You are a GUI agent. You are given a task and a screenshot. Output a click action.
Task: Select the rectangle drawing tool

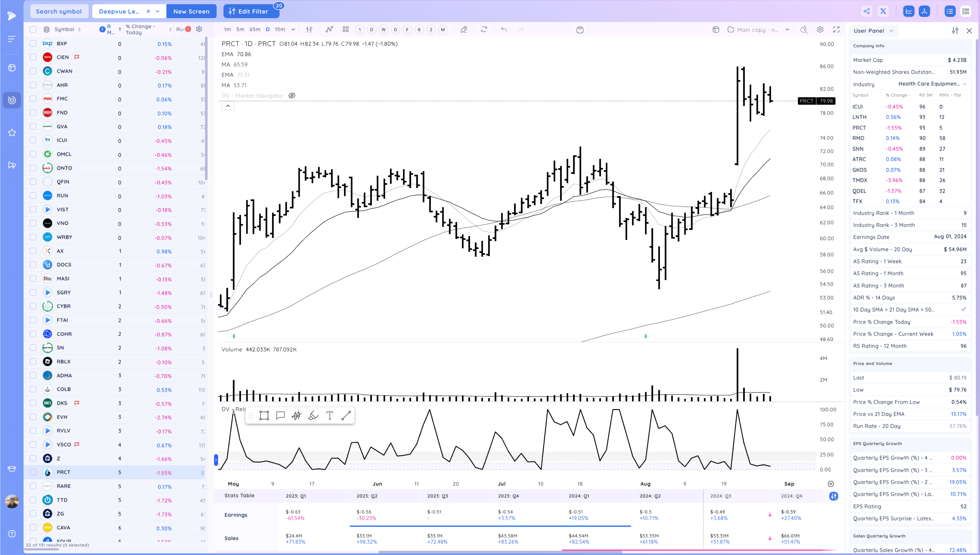[x=264, y=416]
